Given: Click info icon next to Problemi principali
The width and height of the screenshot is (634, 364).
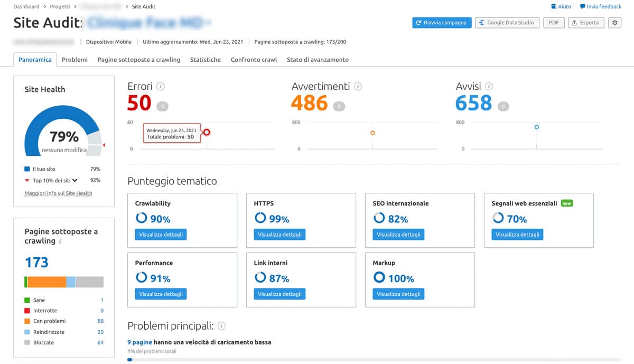Looking at the screenshot, I should coord(222,326).
